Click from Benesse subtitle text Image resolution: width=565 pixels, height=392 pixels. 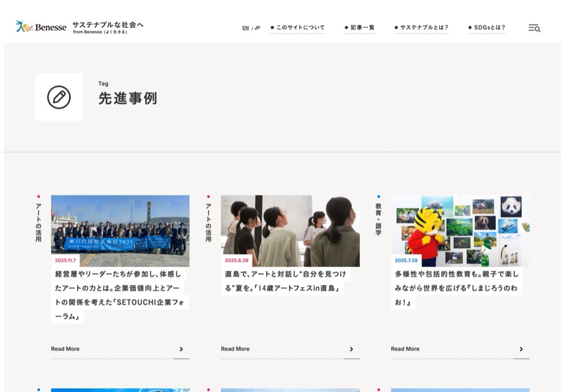[100, 32]
